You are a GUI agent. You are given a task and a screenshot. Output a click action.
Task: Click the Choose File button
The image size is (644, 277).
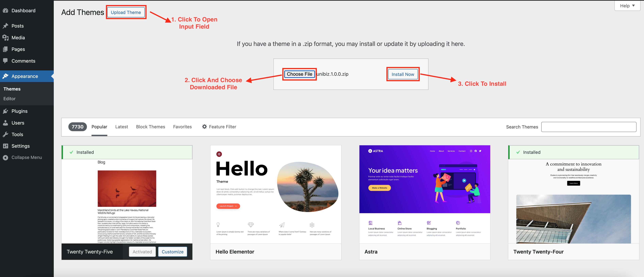click(299, 74)
